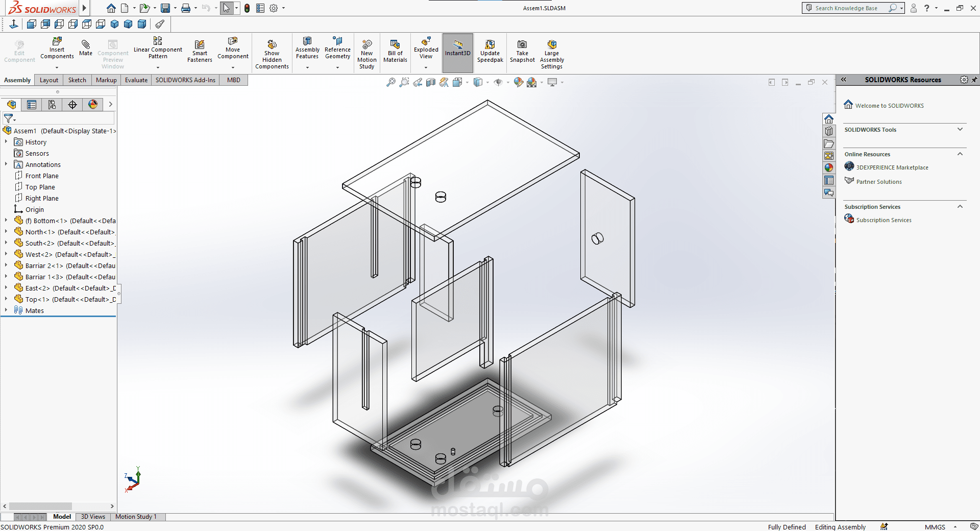Image resolution: width=980 pixels, height=531 pixels.
Task: Click the Zoom to Area icon
Action: tap(404, 82)
